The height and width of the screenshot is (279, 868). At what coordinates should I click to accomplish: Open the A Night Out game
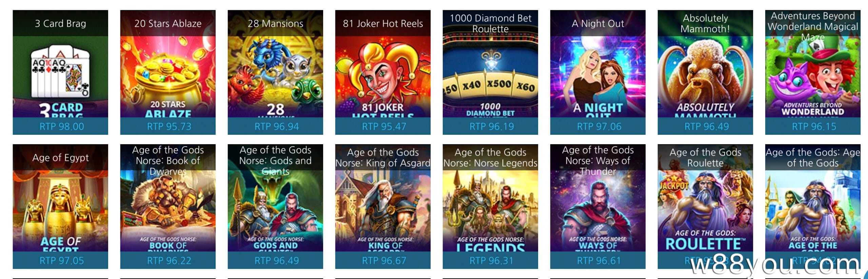tap(598, 72)
